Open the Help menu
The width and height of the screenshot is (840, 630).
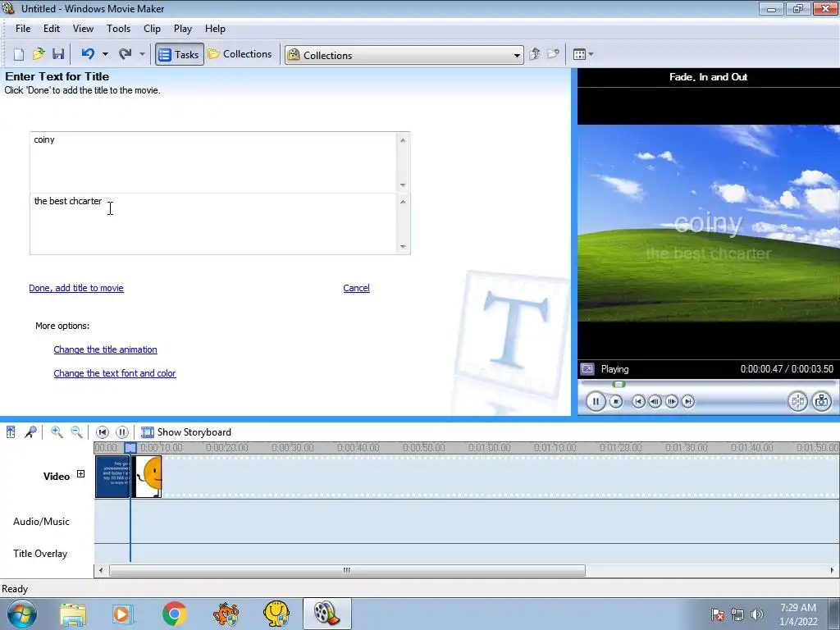click(x=215, y=29)
